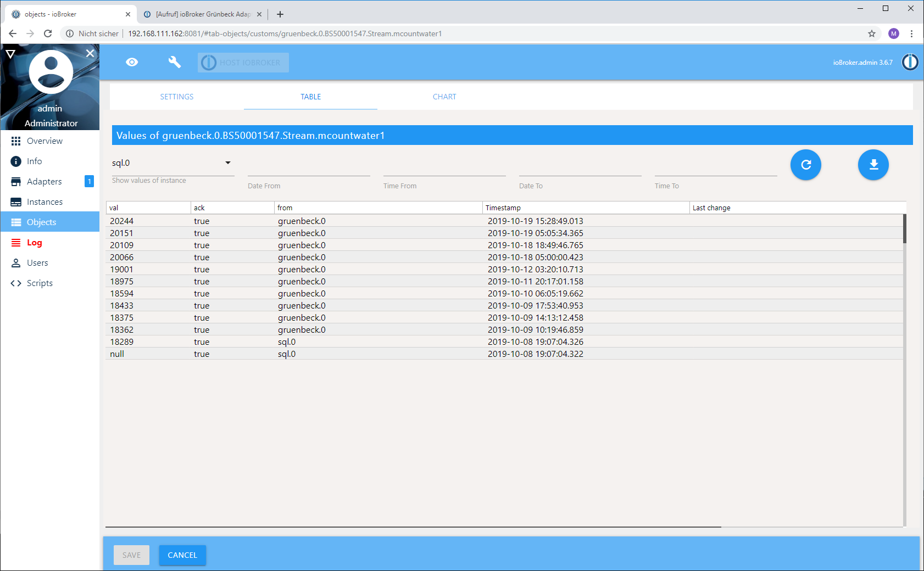Viewport: 924px width, 571px height.
Task: Click the HOST IOBROKER button
Action: pyautogui.click(x=243, y=63)
